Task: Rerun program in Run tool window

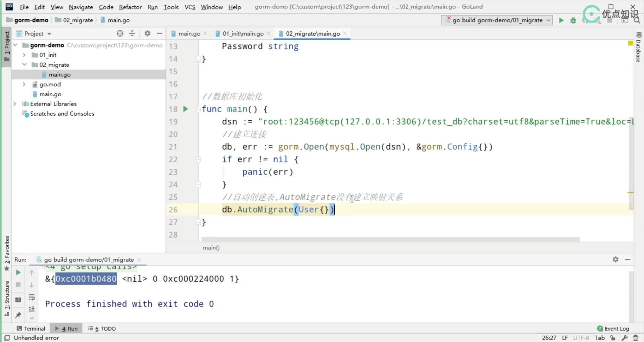Action: pos(18,272)
